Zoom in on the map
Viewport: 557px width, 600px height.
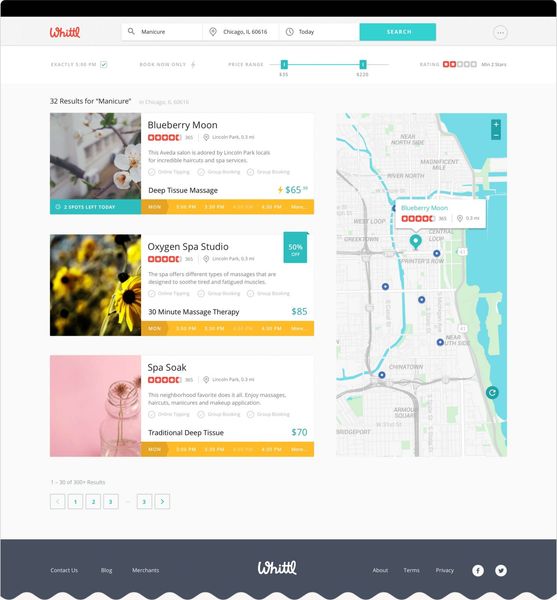pos(496,124)
